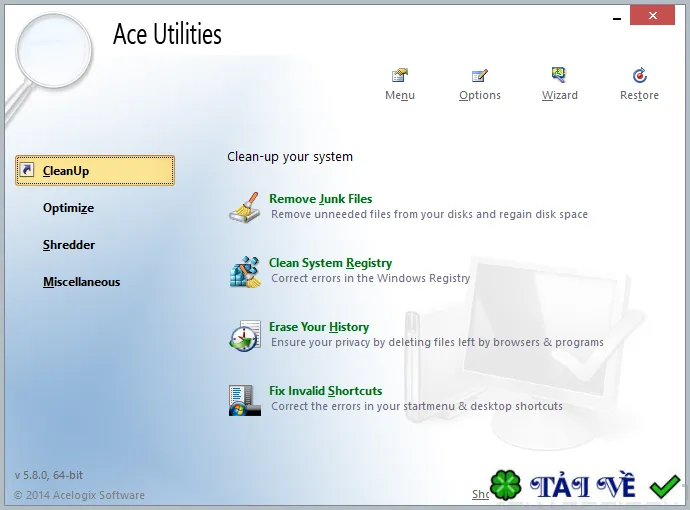
Task: Click the Remove Junk Files broom icon
Action: (245, 207)
